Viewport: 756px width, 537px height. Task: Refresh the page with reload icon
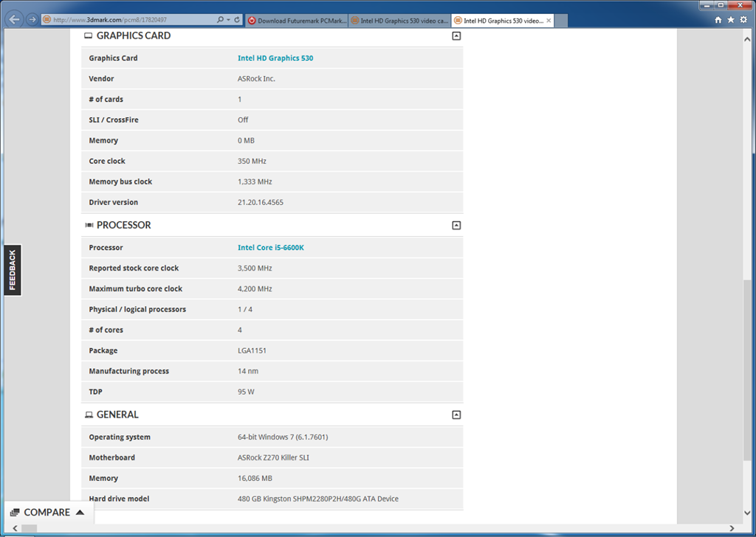237,20
